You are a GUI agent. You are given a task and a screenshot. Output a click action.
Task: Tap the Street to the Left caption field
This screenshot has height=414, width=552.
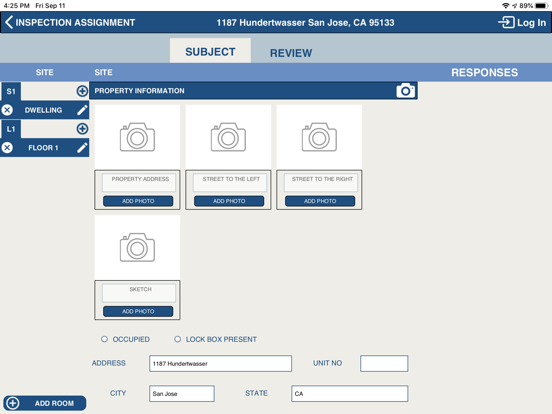[x=230, y=182]
